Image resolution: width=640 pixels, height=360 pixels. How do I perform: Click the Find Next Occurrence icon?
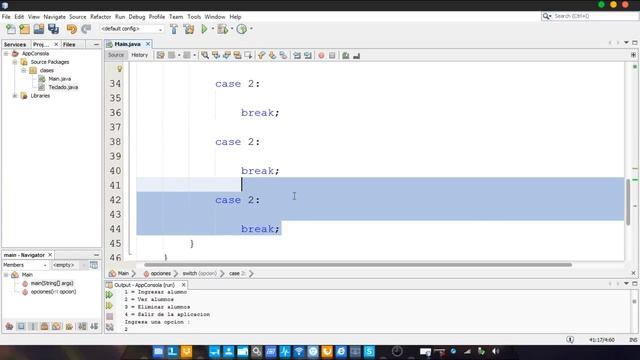click(x=227, y=55)
